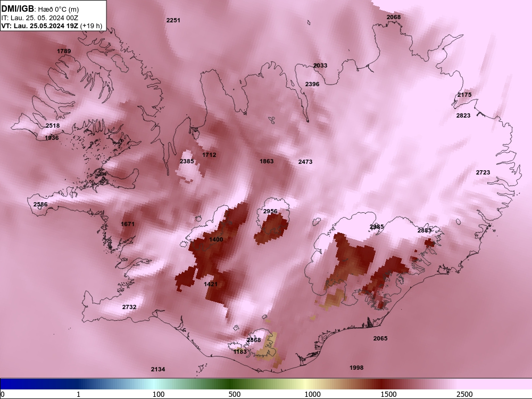Click the value 1863 on the map
532x399 pixels.
tap(267, 162)
